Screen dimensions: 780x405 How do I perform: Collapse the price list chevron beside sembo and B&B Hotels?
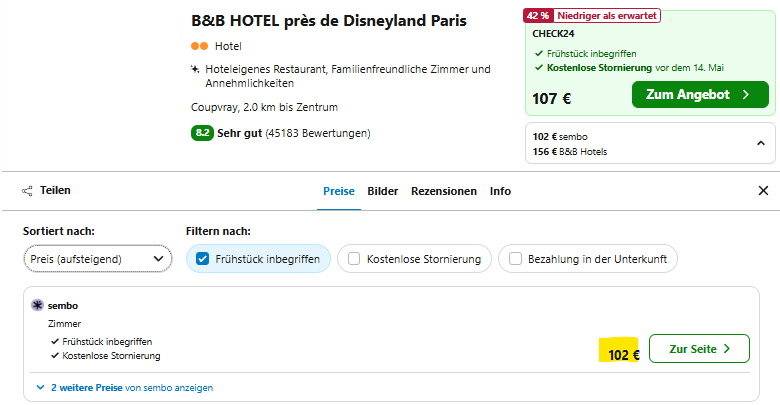[x=761, y=143]
